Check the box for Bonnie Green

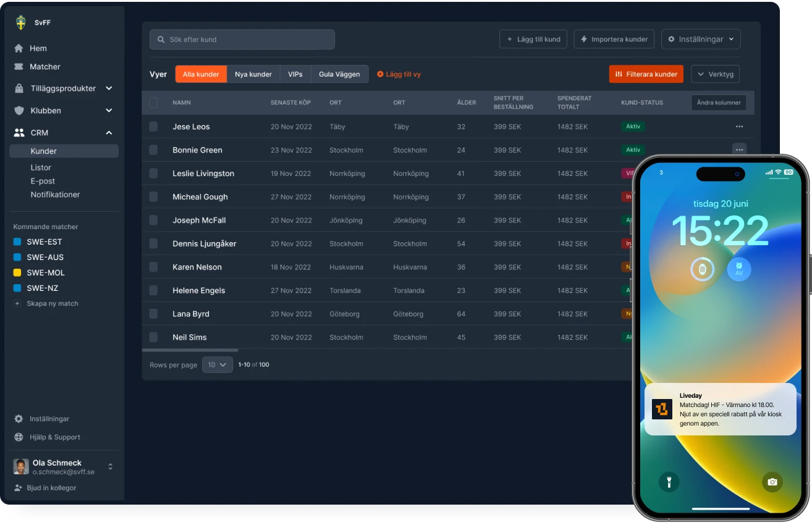click(153, 150)
